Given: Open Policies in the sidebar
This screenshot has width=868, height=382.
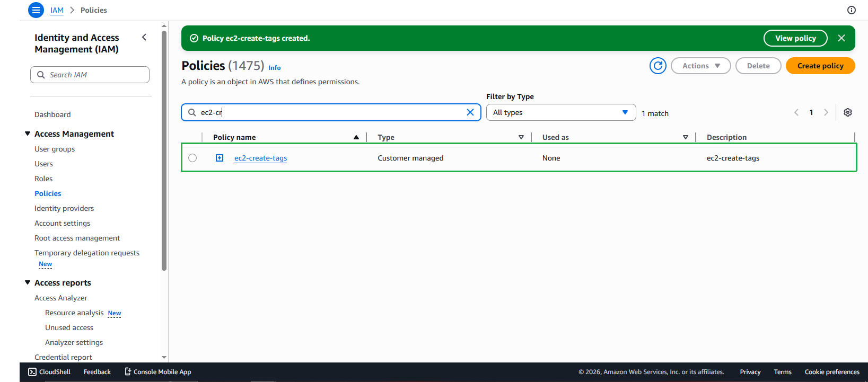Looking at the screenshot, I should click(48, 193).
